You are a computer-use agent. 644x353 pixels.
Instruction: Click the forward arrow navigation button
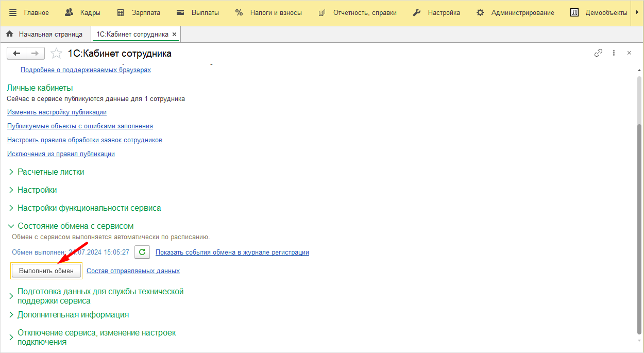[x=36, y=54]
